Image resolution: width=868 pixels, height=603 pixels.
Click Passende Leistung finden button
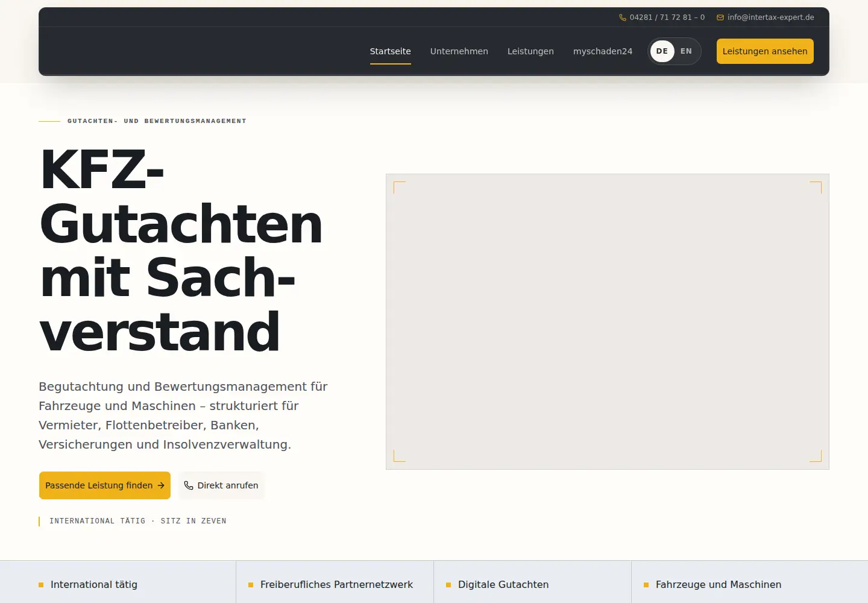pyautogui.click(x=105, y=485)
